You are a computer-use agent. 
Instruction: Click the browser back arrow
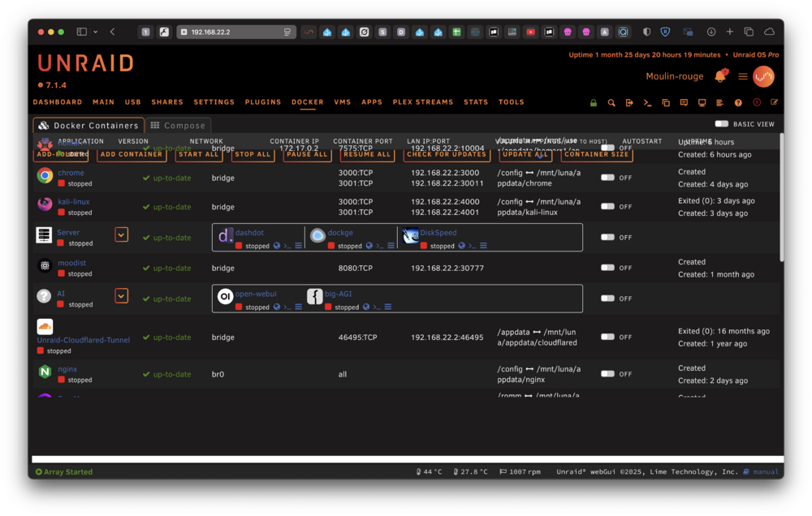click(x=112, y=32)
